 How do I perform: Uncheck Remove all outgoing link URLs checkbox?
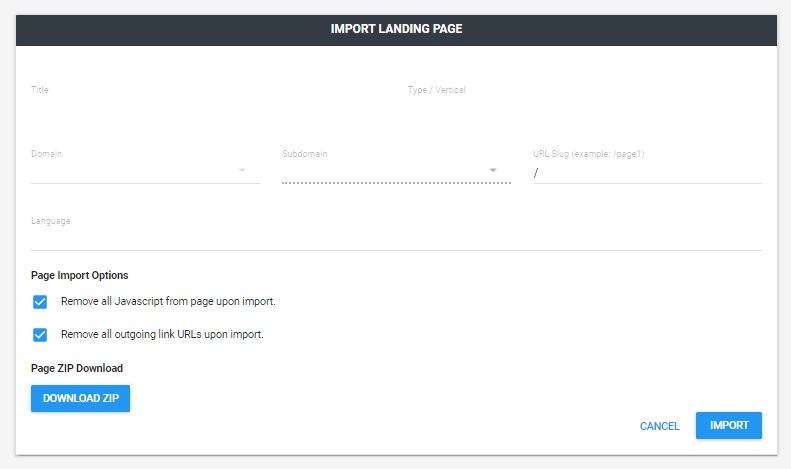[x=40, y=335]
